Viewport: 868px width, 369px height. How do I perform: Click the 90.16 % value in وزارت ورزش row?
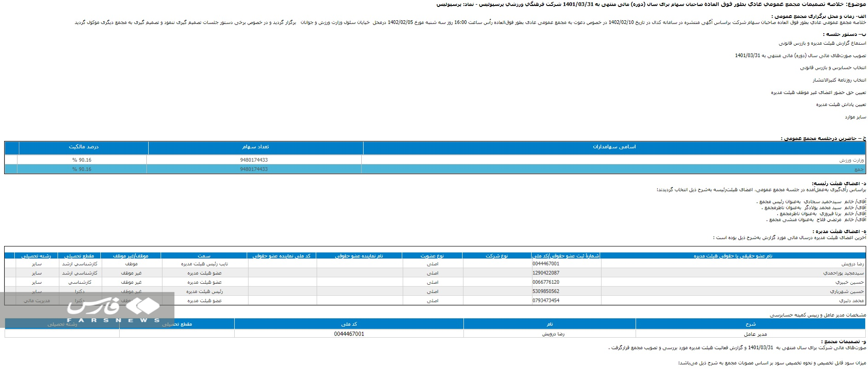click(x=81, y=160)
